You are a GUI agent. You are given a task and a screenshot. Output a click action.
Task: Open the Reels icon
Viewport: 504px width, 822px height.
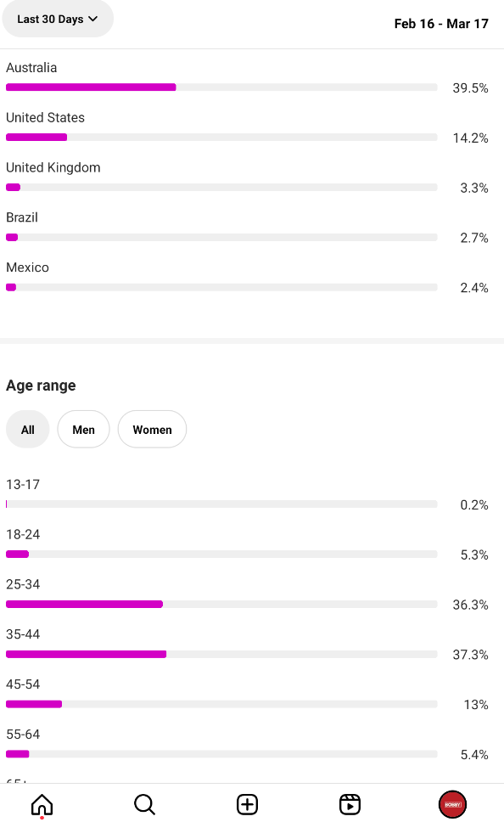pyautogui.click(x=350, y=805)
